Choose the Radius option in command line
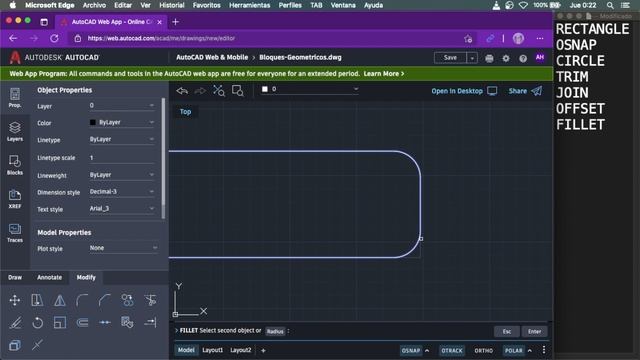The image size is (640, 360). click(275, 331)
